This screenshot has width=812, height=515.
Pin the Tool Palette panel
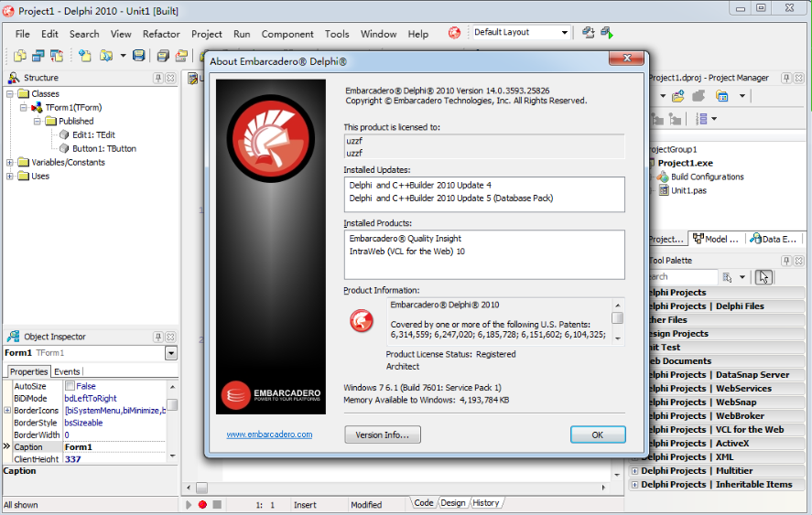tap(786, 261)
